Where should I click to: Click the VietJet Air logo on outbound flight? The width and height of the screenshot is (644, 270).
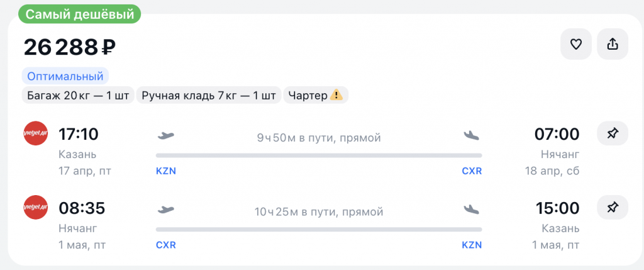click(36, 134)
